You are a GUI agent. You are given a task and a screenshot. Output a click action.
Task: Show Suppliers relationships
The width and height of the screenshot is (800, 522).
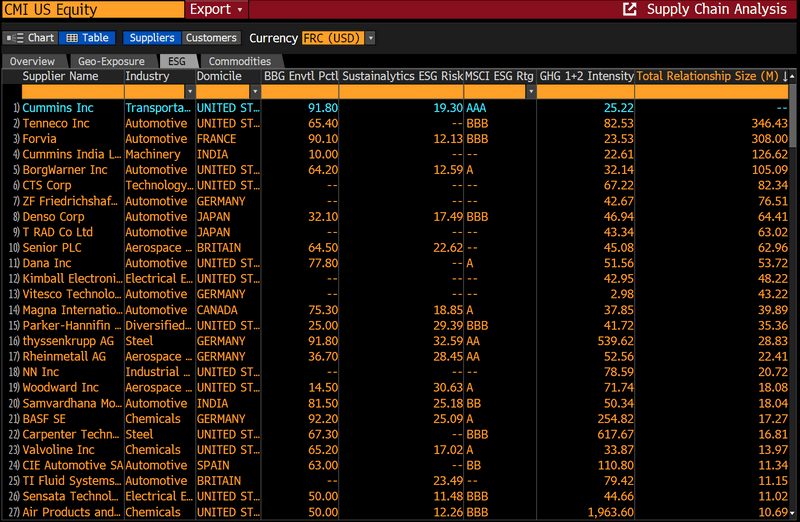tap(150, 38)
